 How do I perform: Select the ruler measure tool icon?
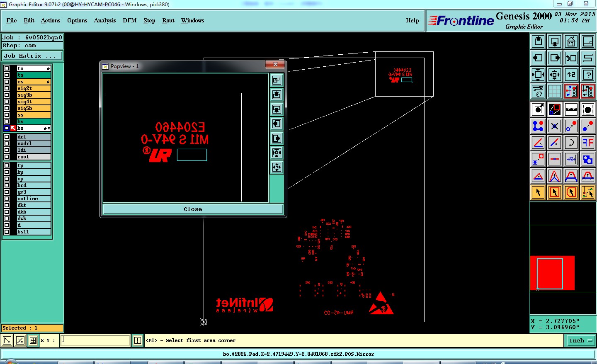click(571, 109)
